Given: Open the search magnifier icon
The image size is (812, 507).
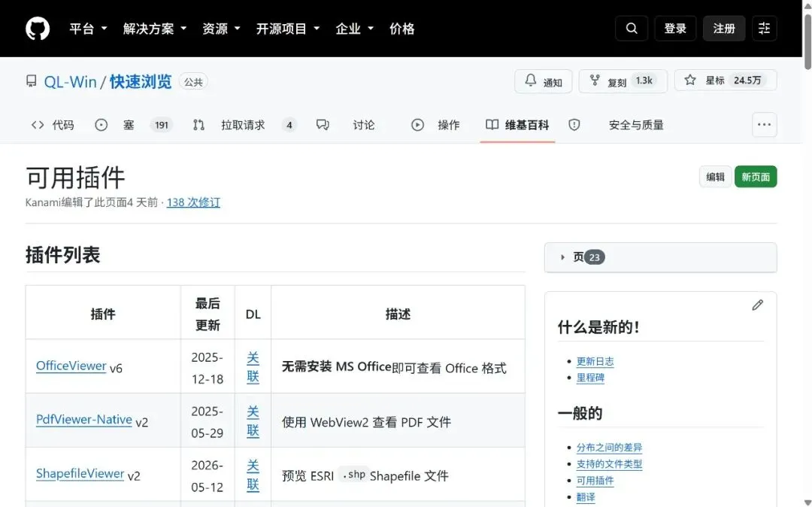Looking at the screenshot, I should [632, 28].
